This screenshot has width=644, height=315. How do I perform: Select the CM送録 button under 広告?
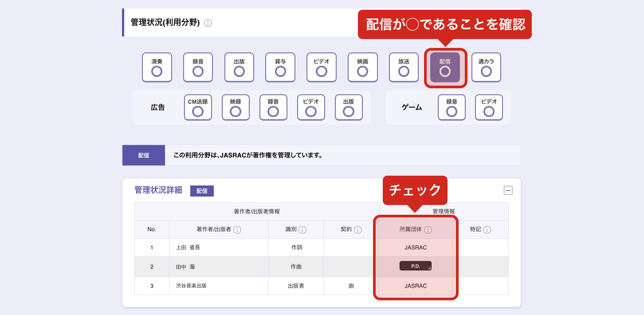198,107
